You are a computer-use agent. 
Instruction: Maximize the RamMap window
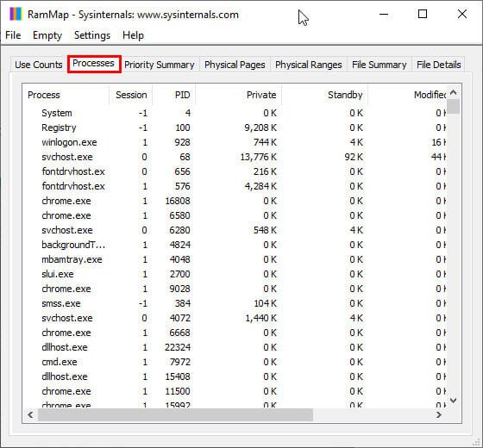[423, 14]
